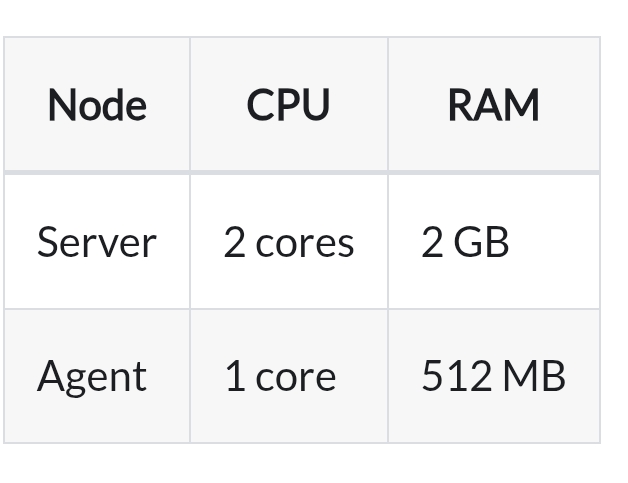Click the word "core" in Agent row
Image resolution: width=628 pixels, height=483 pixels.
tap(296, 377)
